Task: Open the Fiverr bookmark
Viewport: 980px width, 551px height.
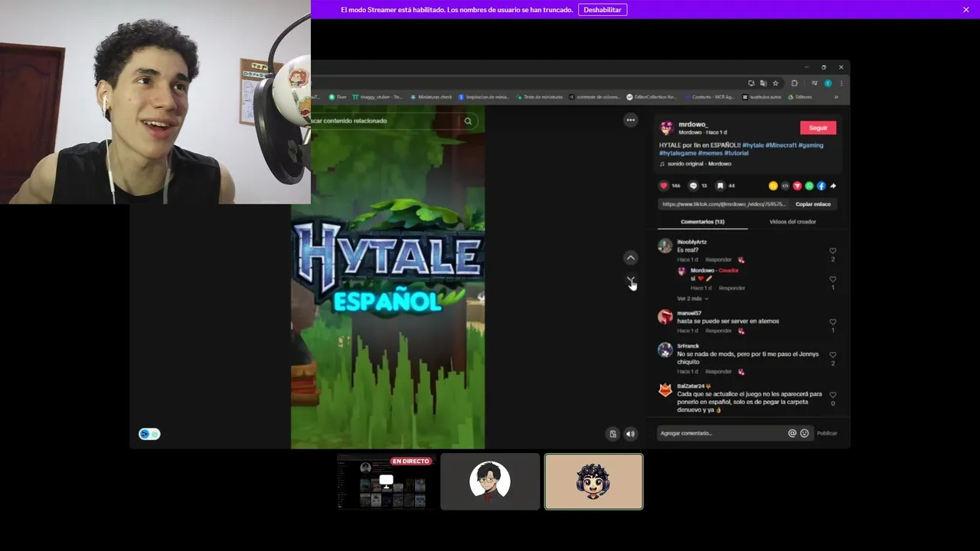Action: pyautogui.click(x=338, y=97)
